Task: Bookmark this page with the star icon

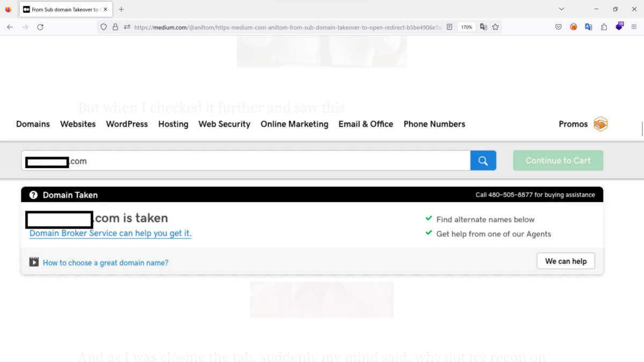Action: (495, 27)
